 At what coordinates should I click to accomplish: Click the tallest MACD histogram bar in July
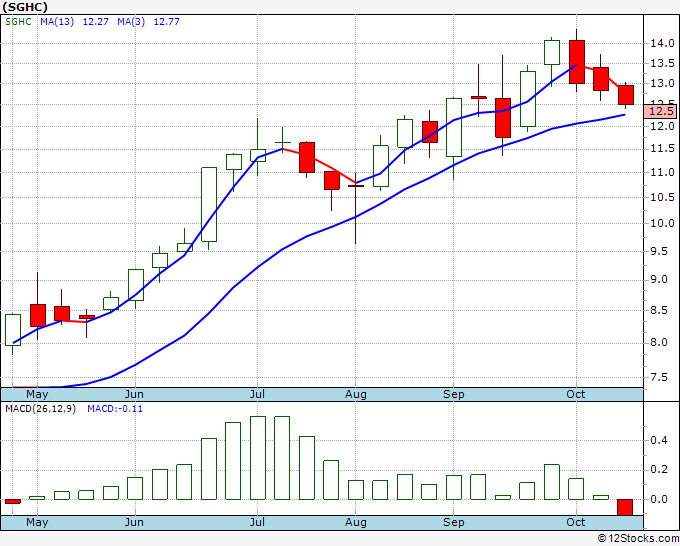(258, 457)
